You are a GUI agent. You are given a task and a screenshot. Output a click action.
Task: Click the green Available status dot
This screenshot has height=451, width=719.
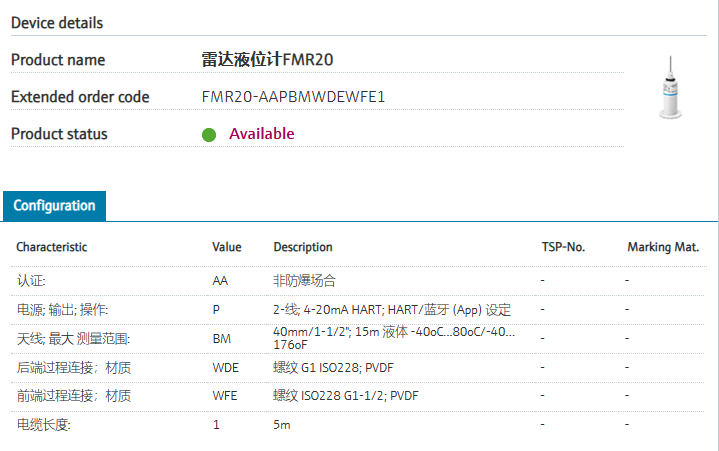click(x=209, y=134)
